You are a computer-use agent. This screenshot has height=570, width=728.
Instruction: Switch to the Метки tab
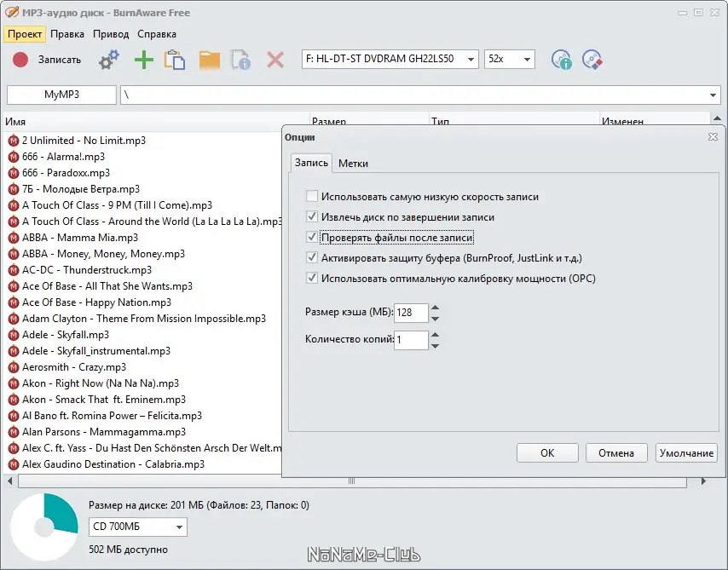click(353, 164)
